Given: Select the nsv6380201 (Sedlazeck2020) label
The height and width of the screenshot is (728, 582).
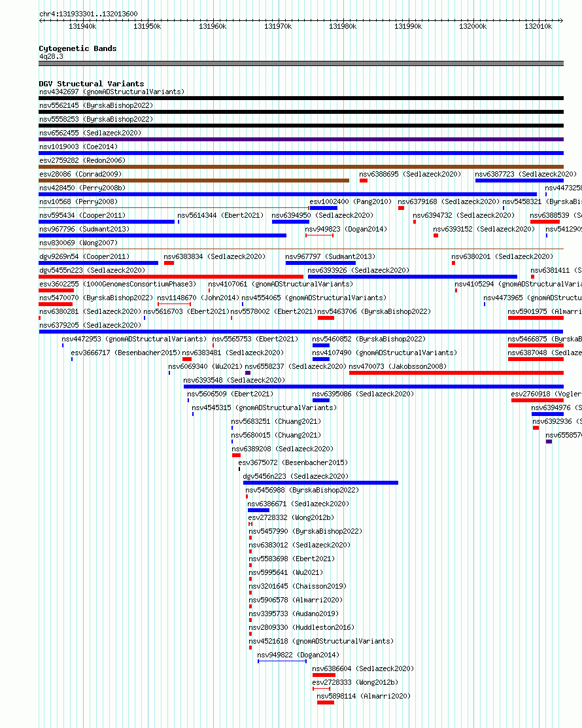Looking at the screenshot, I should pos(502,257).
